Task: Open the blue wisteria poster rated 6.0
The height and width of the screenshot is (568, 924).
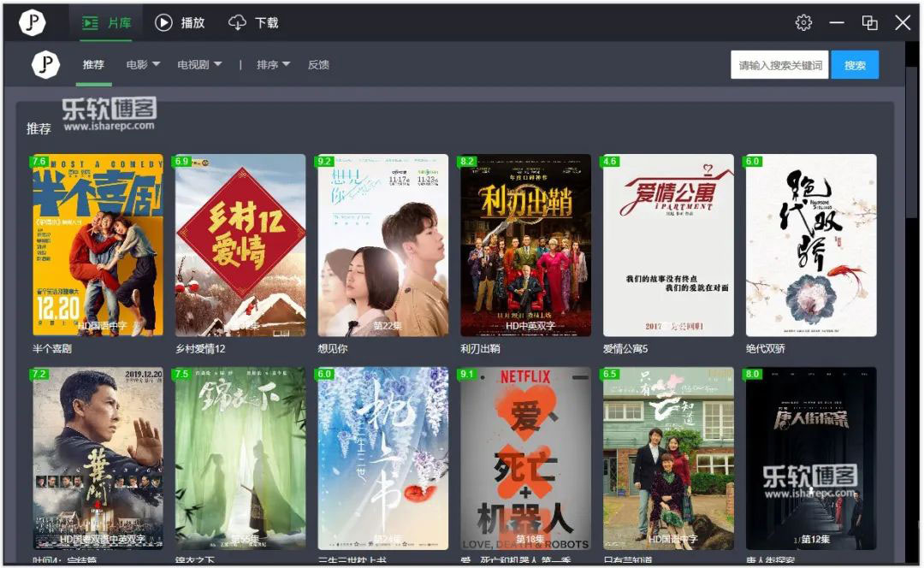Action: point(383,459)
